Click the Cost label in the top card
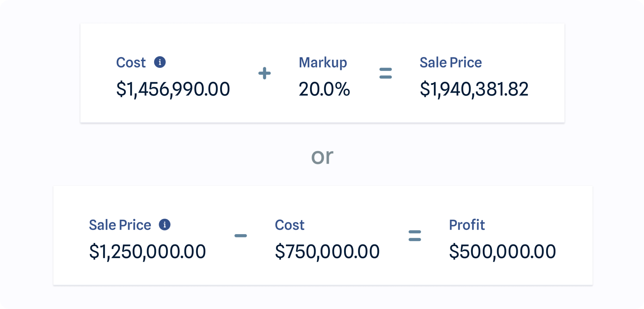 pos(131,62)
